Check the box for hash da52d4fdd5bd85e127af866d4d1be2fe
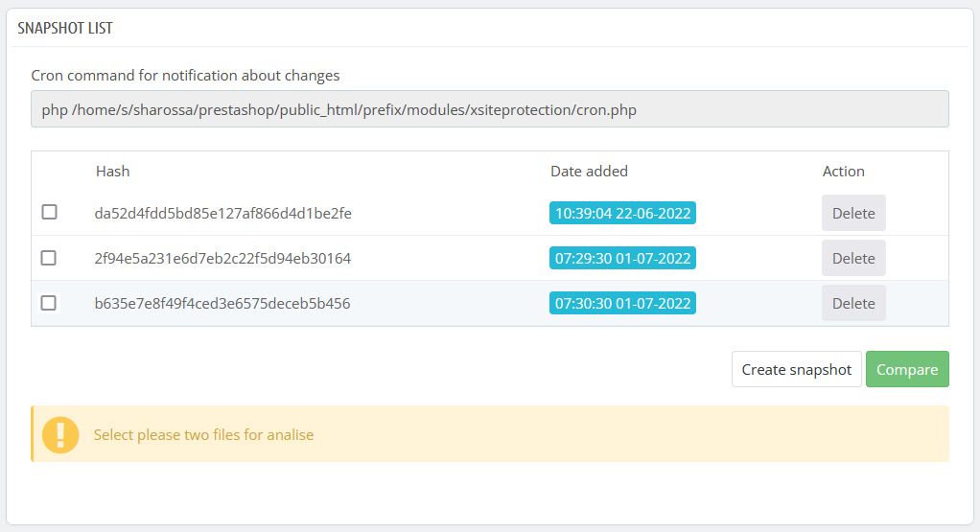Image resolution: width=980 pixels, height=532 pixels. 49,213
